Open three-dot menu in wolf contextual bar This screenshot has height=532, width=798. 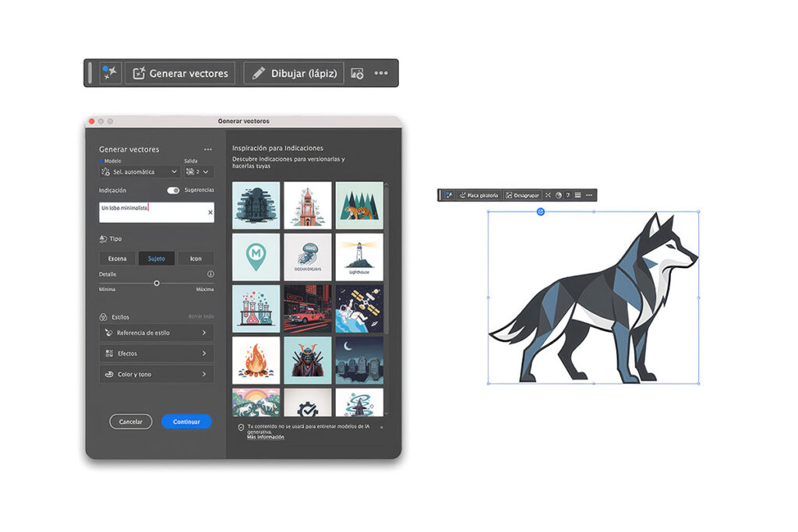point(589,196)
